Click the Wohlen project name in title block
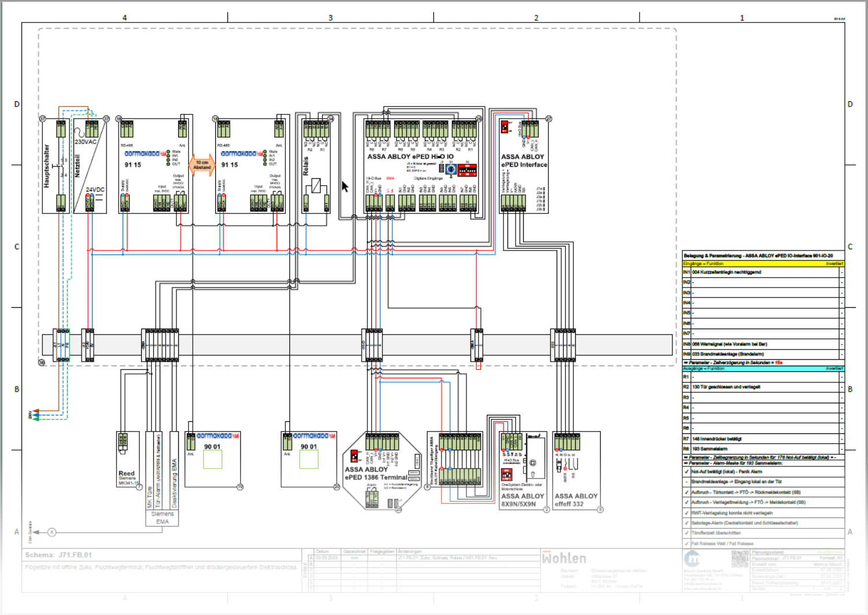Screen dimensions: 868x615 [x=564, y=558]
